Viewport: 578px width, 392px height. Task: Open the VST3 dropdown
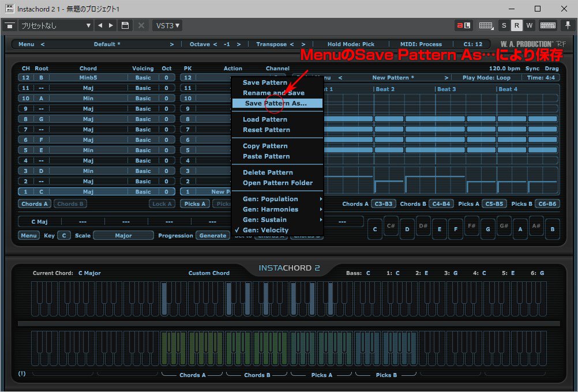(168, 25)
